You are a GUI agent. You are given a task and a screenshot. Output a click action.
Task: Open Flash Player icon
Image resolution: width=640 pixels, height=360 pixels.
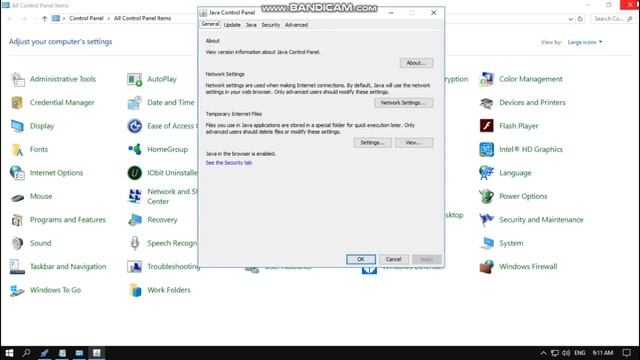pos(487,126)
